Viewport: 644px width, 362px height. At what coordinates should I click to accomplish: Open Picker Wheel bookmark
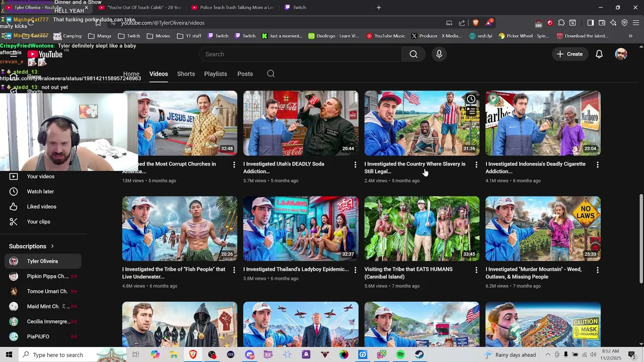click(524, 36)
